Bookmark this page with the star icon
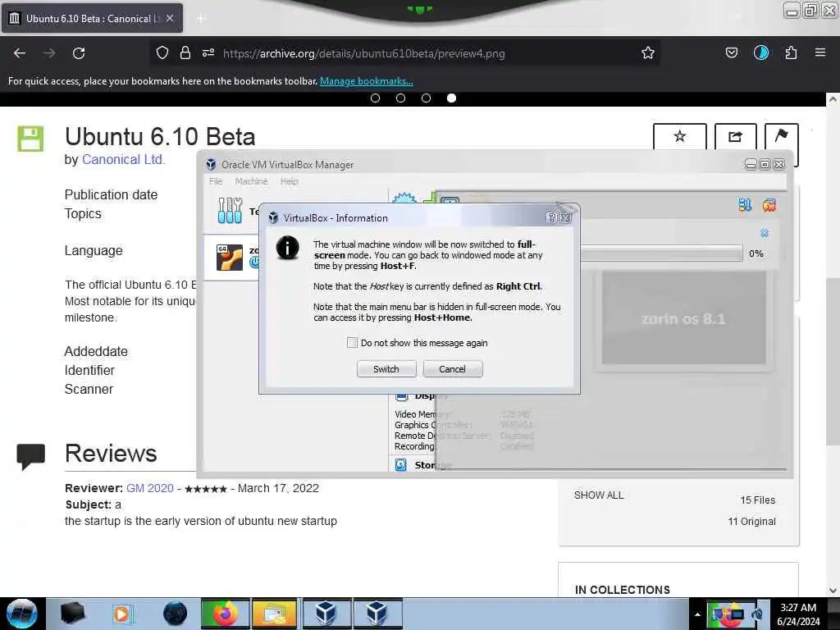Viewport: 840px width, 630px height. pyautogui.click(x=648, y=52)
